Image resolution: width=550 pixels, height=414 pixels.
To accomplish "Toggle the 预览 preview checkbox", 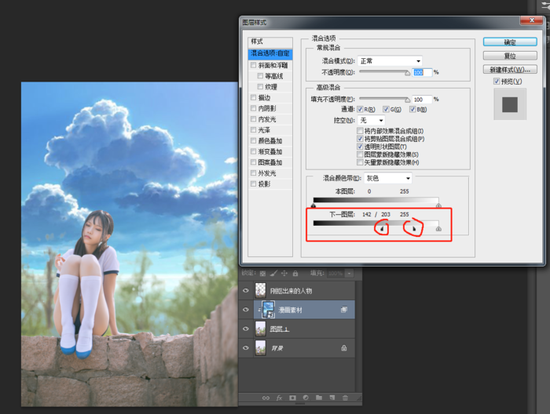I will [496, 81].
